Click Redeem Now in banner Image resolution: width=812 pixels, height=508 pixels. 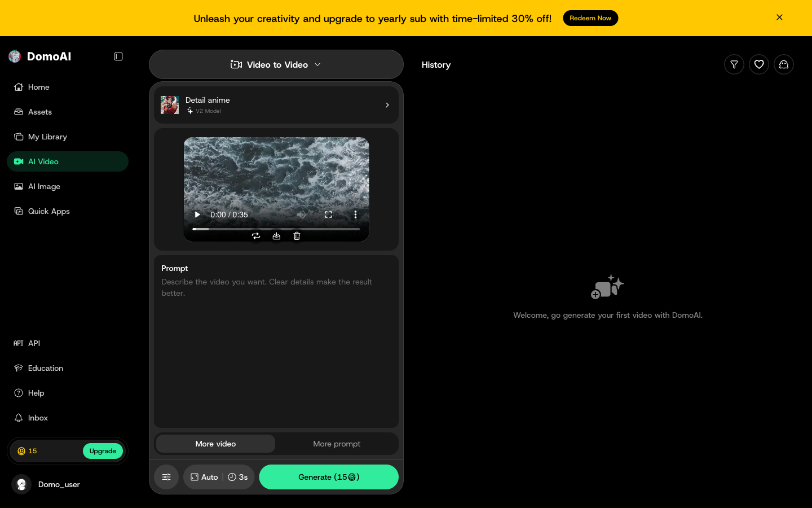[590, 18]
